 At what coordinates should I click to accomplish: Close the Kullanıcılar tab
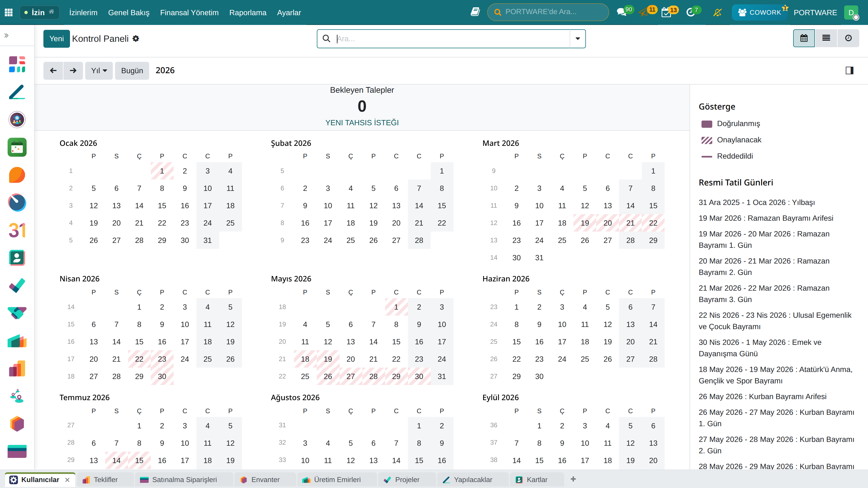coord(67,480)
